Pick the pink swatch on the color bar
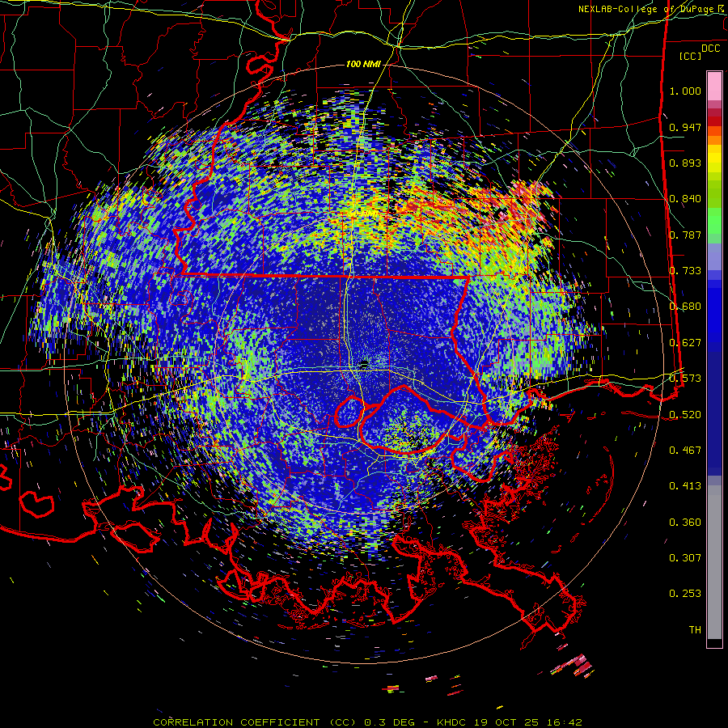This screenshot has height=728, width=728. pyautogui.click(x=714, y=86)
